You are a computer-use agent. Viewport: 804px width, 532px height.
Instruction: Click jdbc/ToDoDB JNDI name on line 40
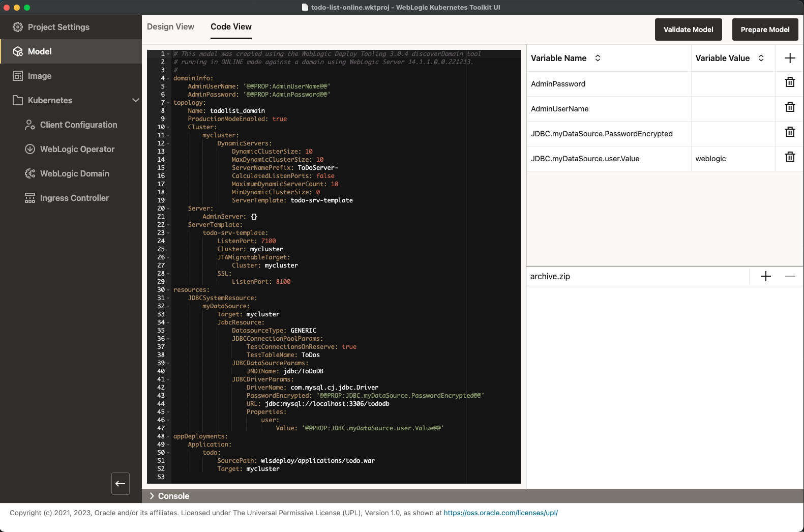[303, 371]
